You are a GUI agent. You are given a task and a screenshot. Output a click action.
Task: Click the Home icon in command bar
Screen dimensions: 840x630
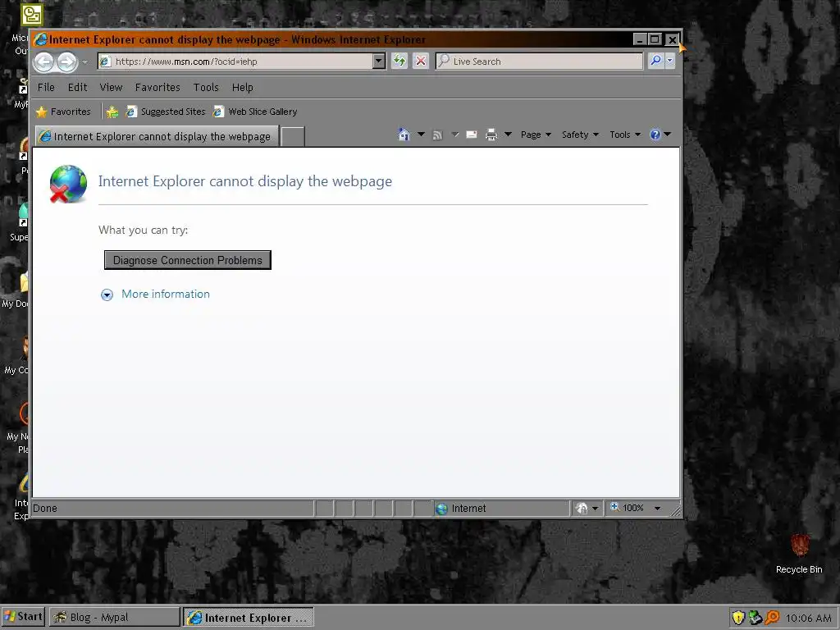click(x=404, y=135)
